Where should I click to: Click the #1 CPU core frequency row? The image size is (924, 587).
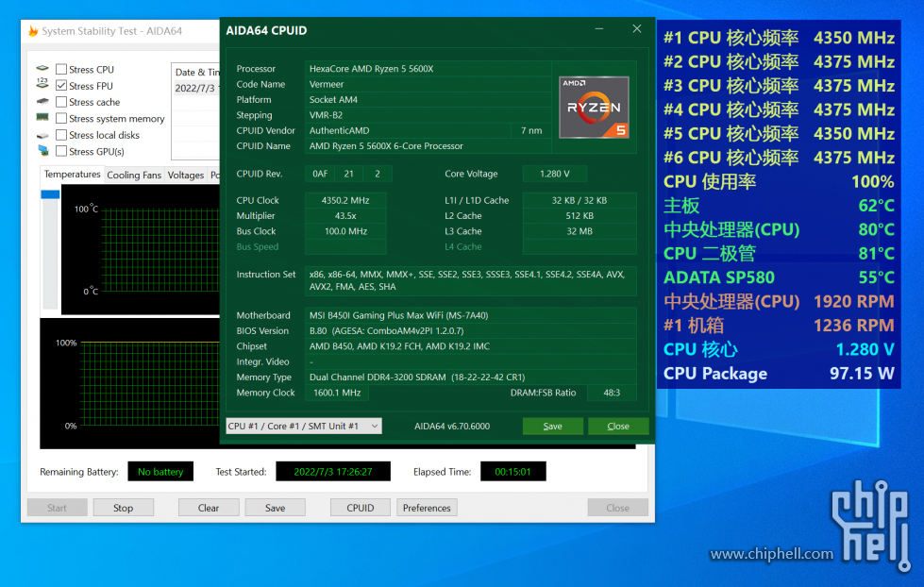[x=779, y=38]
